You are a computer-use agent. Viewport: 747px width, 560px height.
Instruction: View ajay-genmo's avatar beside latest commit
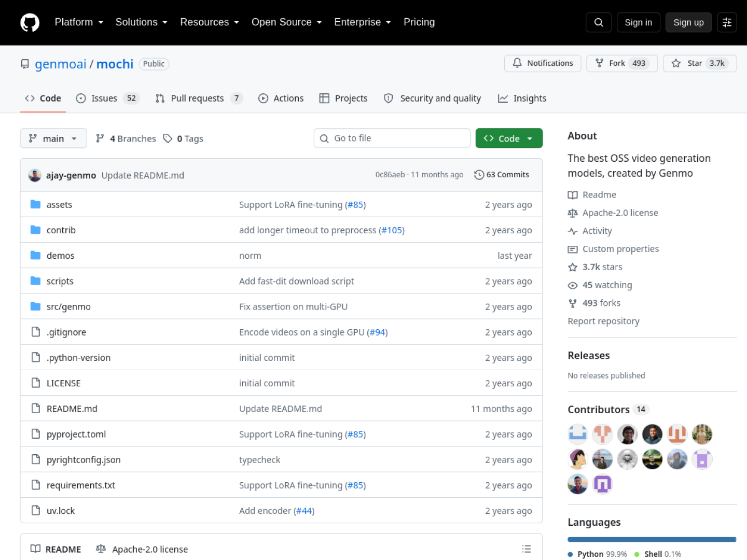pyautogui.click(x=35, y=175)
